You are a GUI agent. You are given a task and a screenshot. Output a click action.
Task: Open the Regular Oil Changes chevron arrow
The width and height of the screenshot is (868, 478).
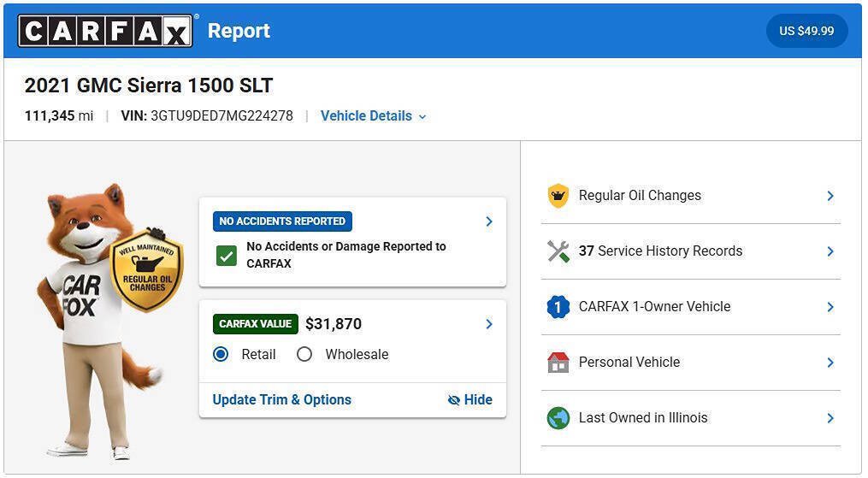830,196
